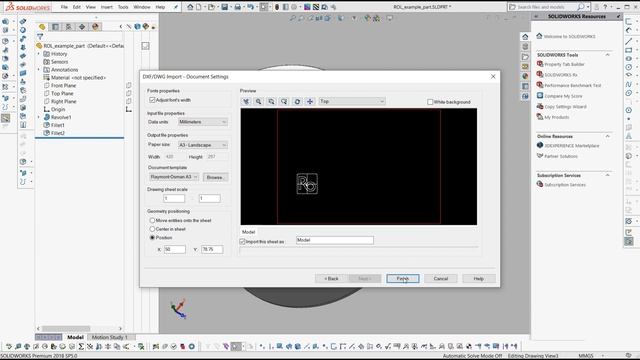Click the Cancel button

(441, 278)
